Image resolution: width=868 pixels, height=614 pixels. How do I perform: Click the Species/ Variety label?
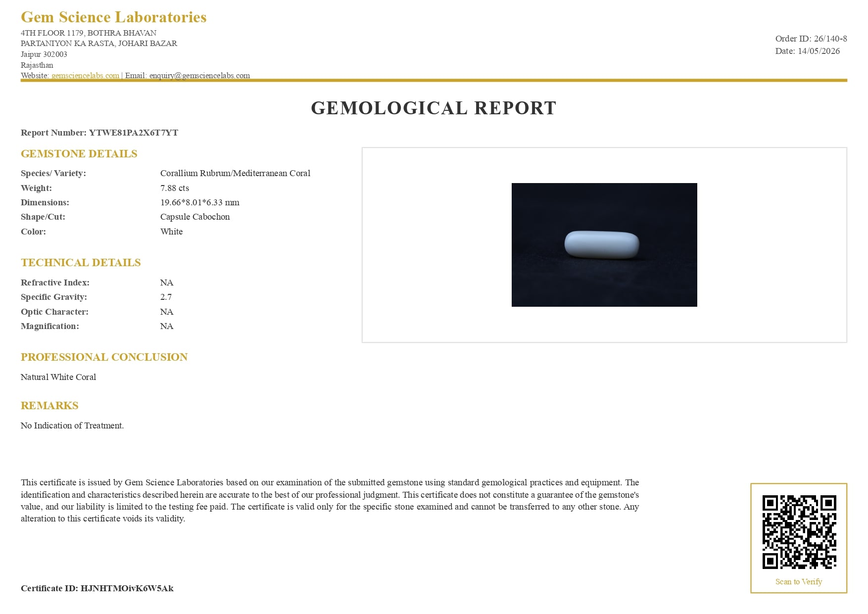tap(53, 173)
